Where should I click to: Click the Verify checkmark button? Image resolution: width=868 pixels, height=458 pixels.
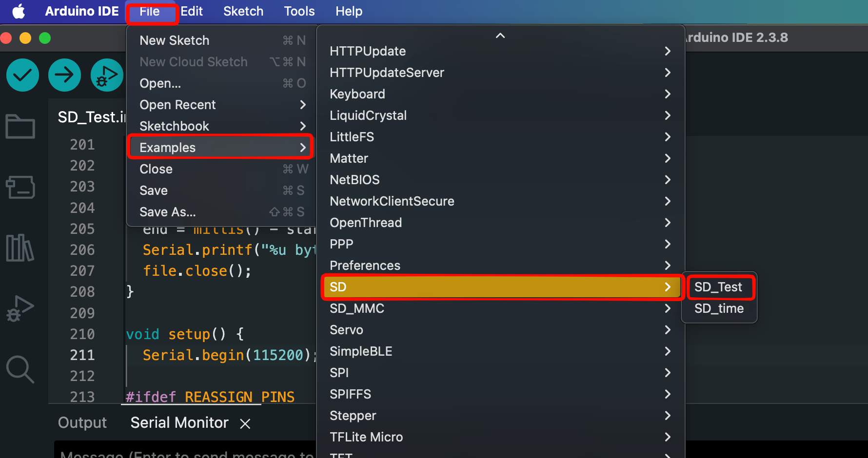point(22,75)
